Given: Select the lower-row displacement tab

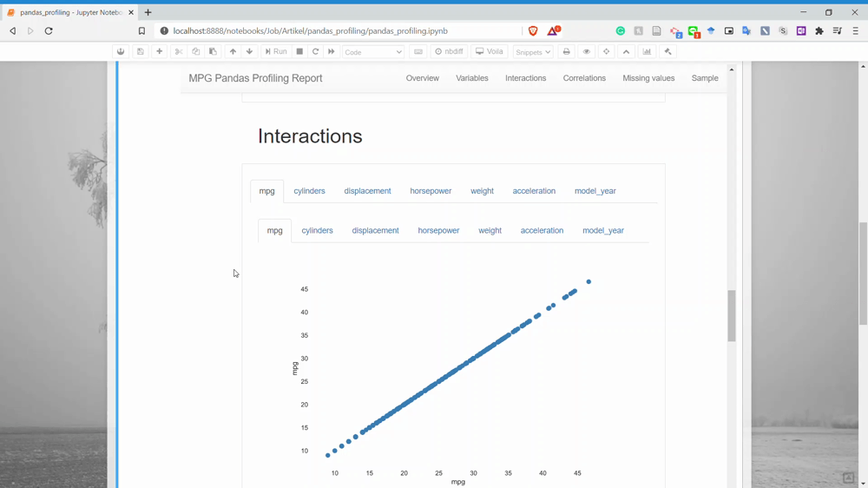Looking at the screenshot, I should [375, 230].
